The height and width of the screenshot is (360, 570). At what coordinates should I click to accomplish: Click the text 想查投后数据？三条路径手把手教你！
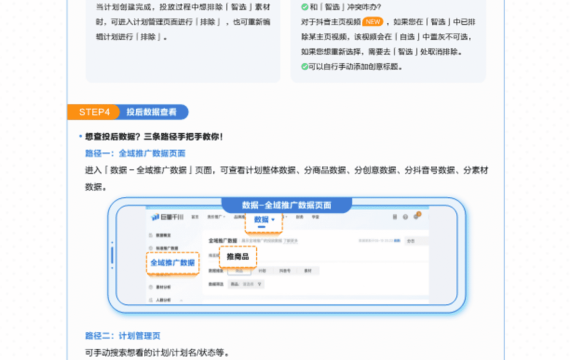tap(154, 137)
